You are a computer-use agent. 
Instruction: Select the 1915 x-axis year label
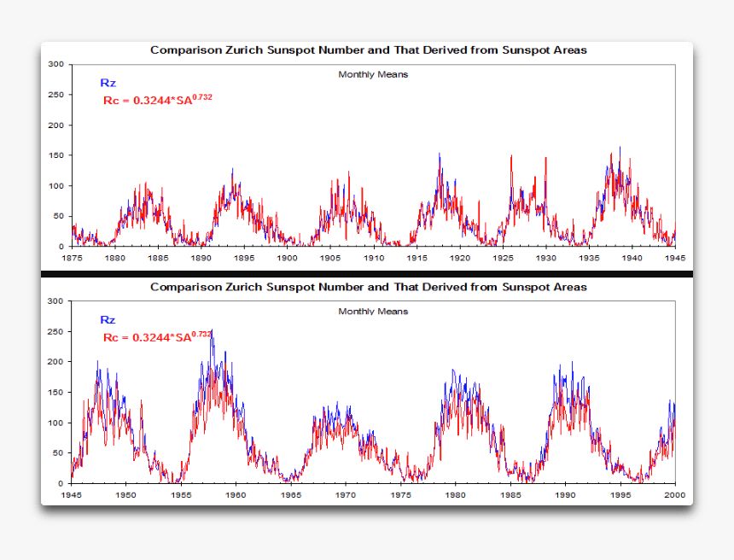click(x=417, y=258)
